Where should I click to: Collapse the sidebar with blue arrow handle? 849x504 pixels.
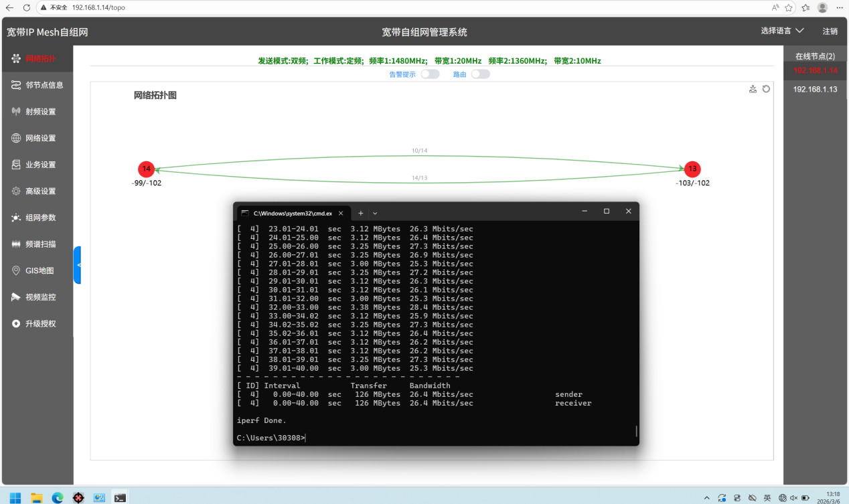tap(77, 265)
